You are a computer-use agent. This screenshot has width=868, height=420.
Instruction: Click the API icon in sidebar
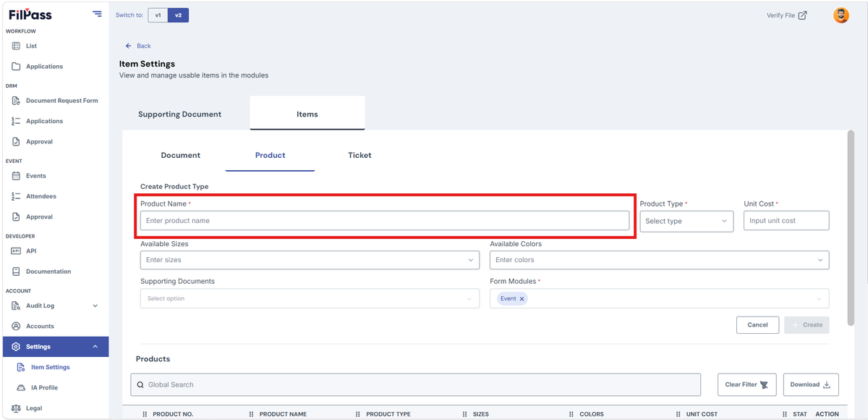tap(16, 251)
